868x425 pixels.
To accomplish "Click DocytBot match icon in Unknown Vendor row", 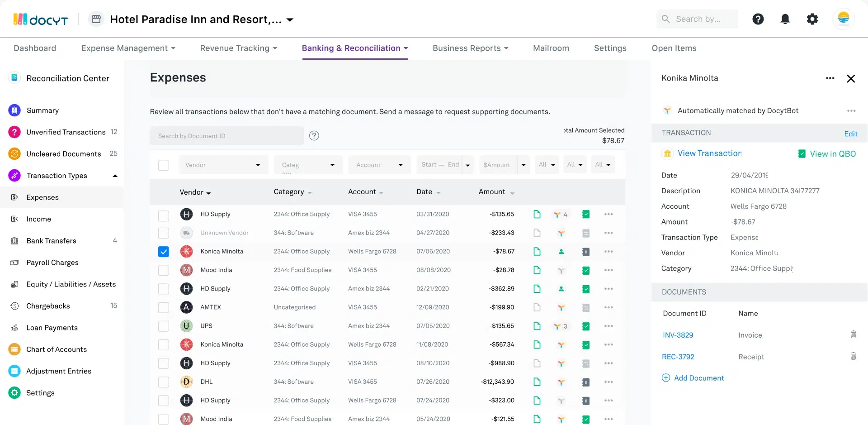I will [561, 233].
